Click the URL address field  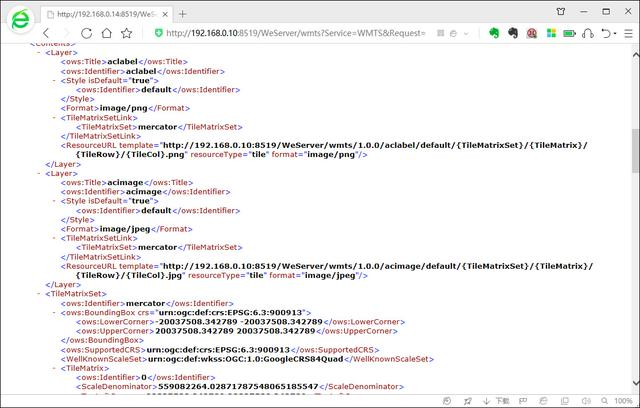[296, 33]
